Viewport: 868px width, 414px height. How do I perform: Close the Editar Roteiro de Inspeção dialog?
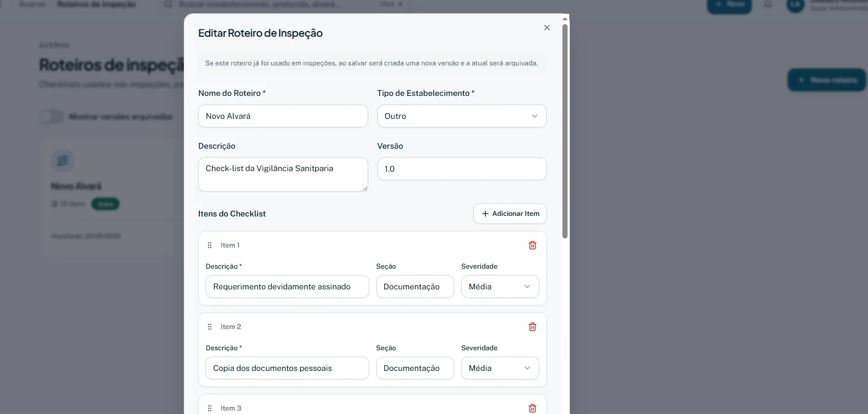click(x=547, y=28)
